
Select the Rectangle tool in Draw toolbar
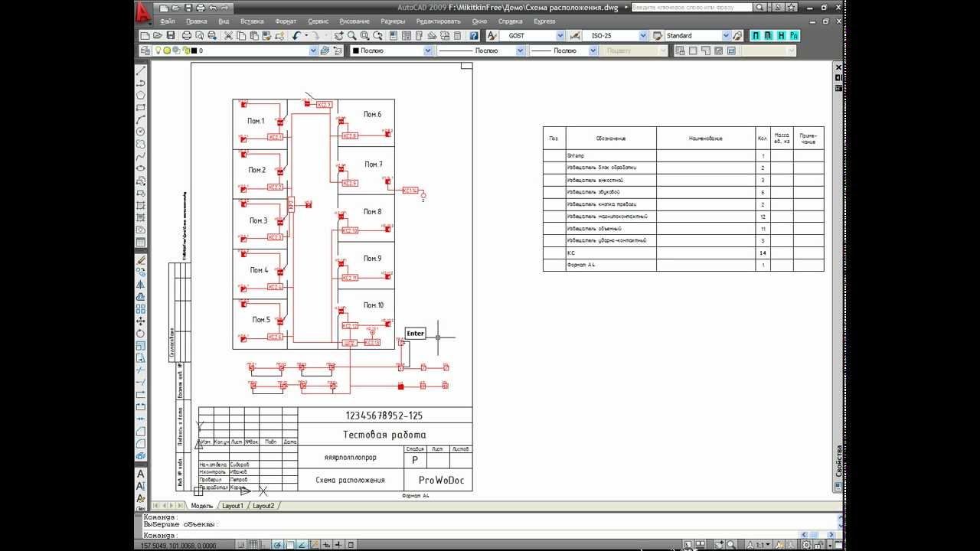pos(141,107)
